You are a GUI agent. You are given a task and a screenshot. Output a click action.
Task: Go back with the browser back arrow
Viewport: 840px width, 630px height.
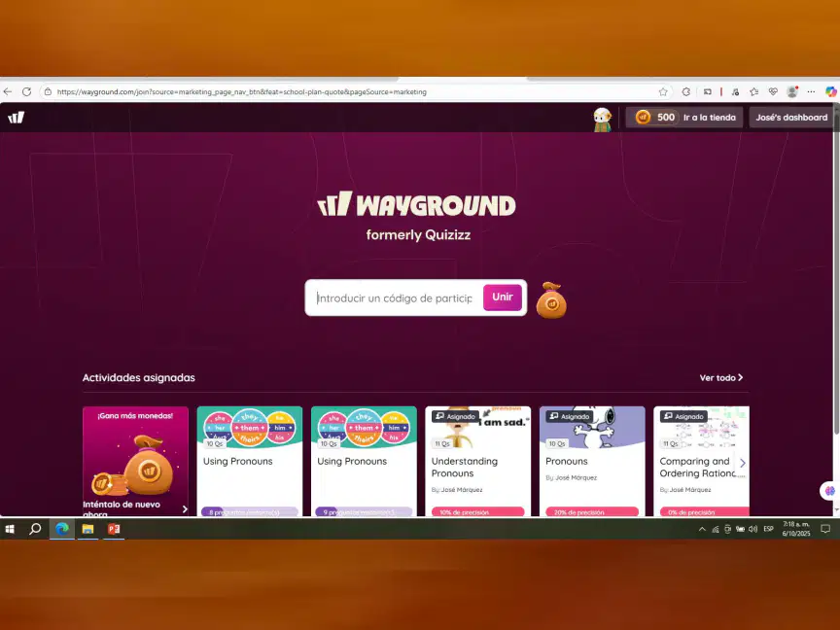8,91
